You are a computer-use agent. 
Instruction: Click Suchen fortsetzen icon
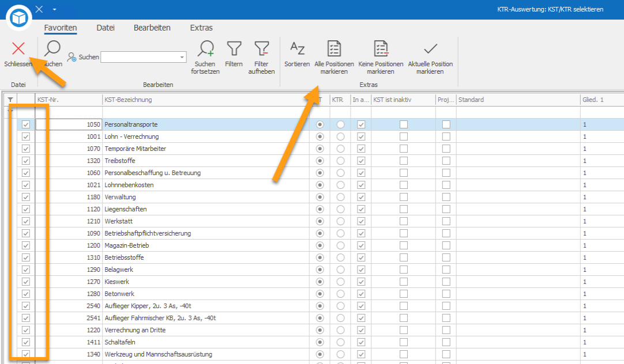coord(205,50)
